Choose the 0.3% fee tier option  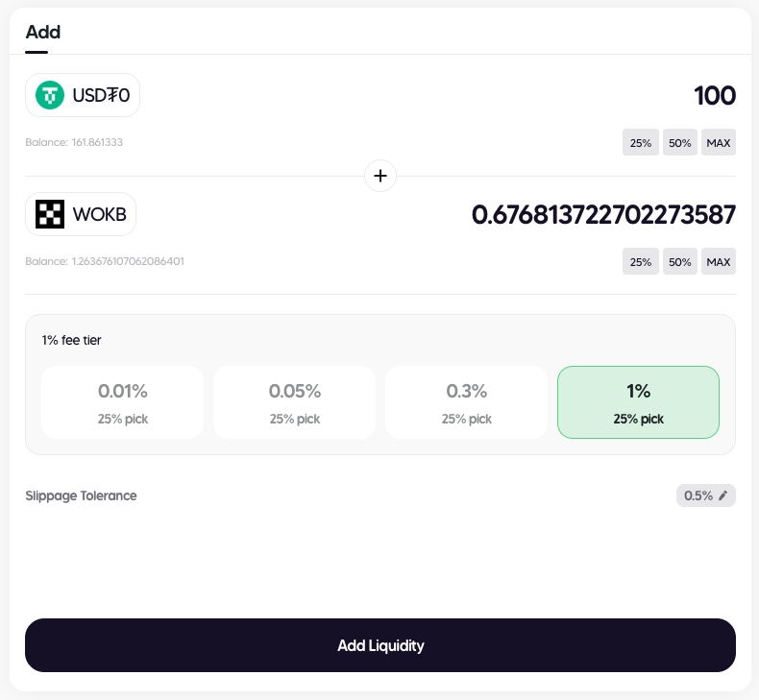point(466,402)
